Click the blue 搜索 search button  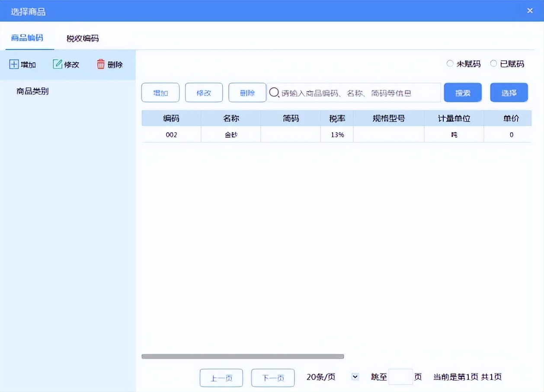(x=462, y=92)
